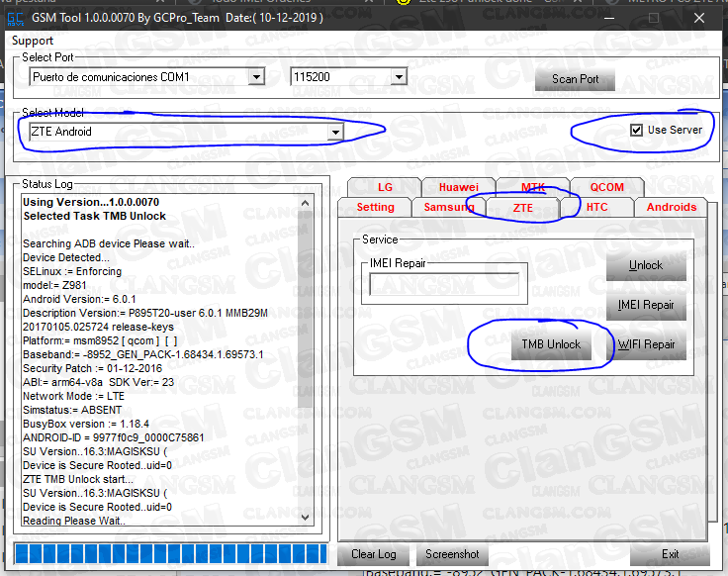Click the 'Using Version...1.0.0.0070' log line

(91, 202)
